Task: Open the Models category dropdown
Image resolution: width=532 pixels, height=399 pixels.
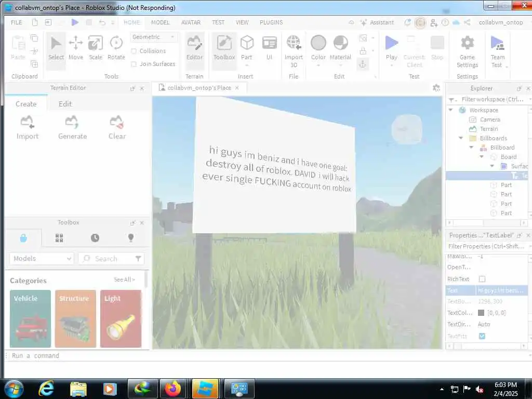Action: [42, 259]
